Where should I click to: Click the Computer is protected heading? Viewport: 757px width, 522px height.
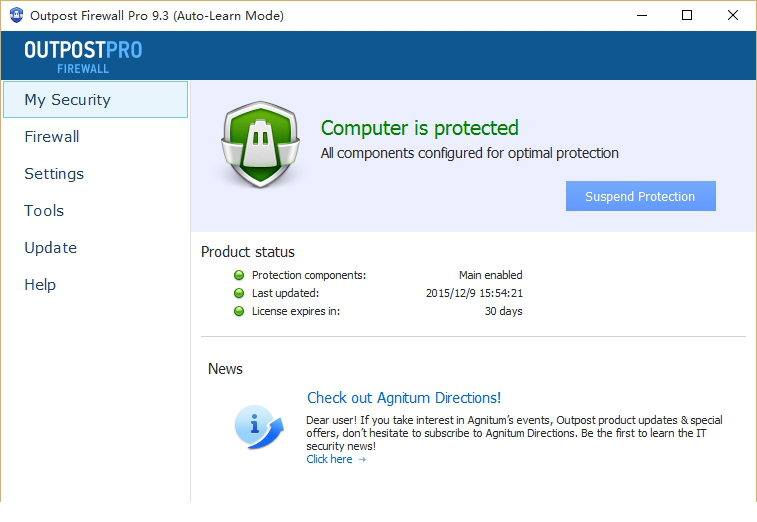[x=420, y=128]
